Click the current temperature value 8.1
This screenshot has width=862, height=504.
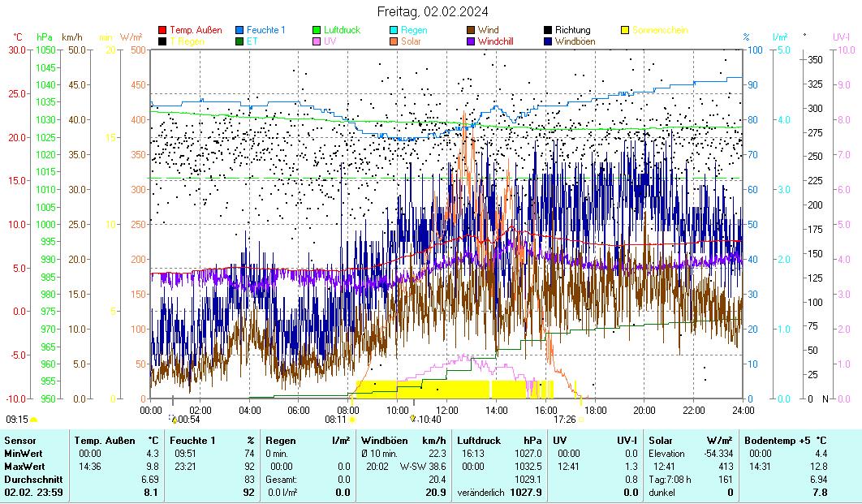(x=151, y=493)
